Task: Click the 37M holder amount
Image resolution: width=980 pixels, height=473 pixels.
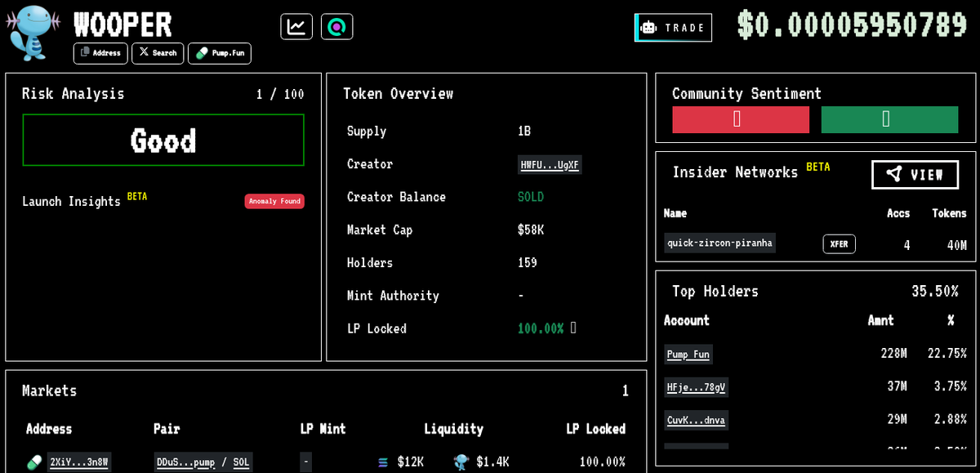Action: coord(898,386)
